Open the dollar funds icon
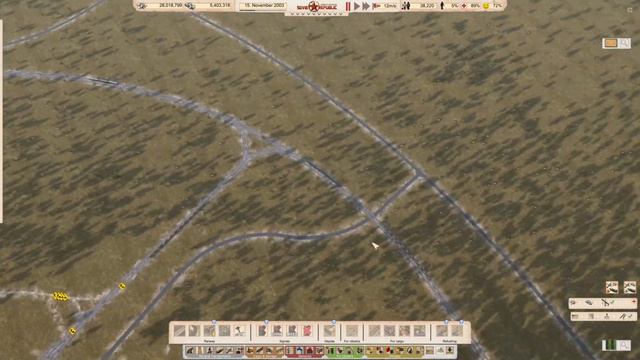This screenshot has height=360, width=640. [189, 6]
